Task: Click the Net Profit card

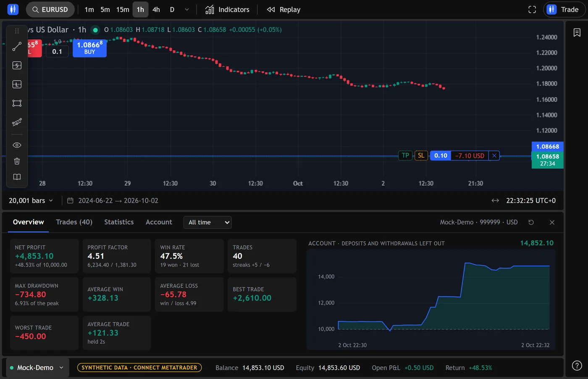Action: pyautogui.click(x=44, y=256)
